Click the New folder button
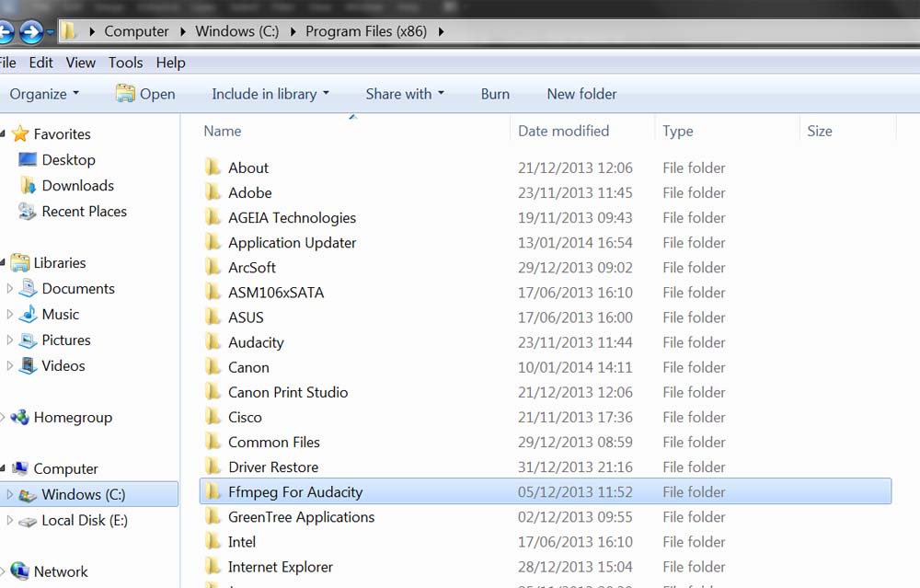This screenshot has height=588, width=920. 581,94
